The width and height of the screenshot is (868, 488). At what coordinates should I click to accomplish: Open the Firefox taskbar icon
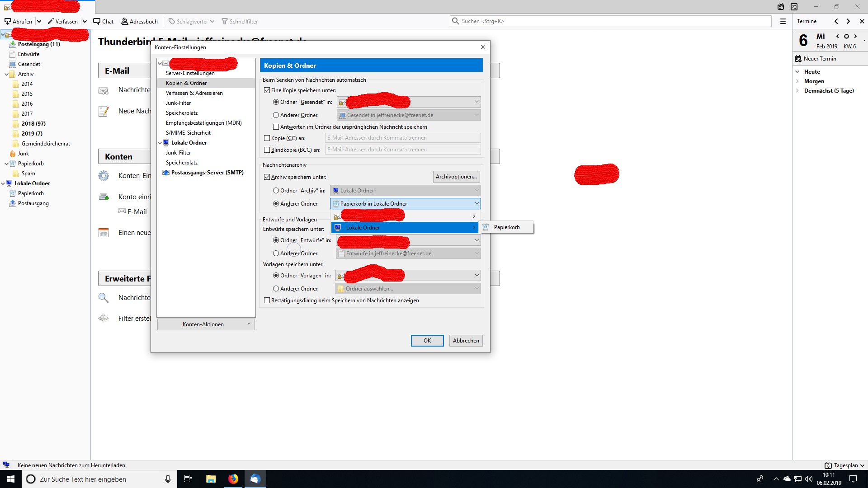(233, 479)
